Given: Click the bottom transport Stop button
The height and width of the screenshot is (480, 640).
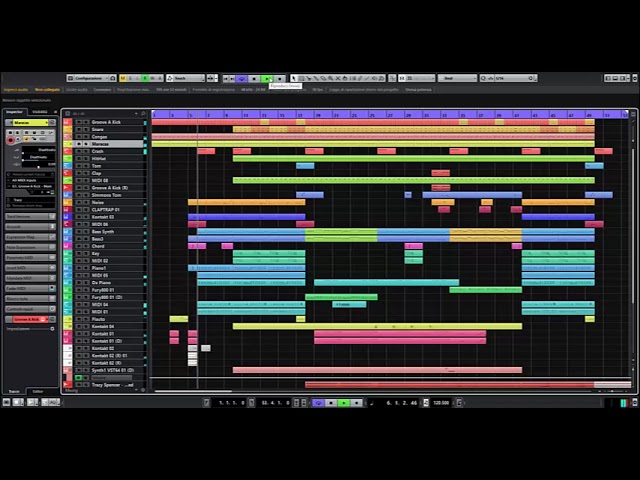Looking at the screenshot, I should (x=331, y=403).
